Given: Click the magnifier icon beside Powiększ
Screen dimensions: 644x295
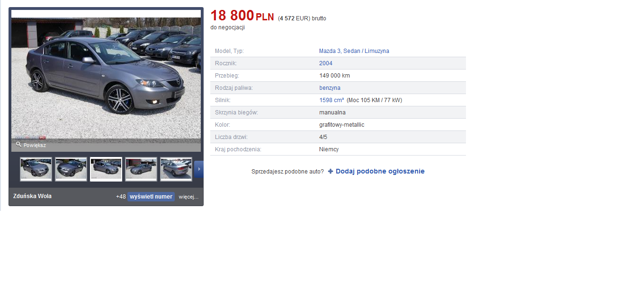Looking at the screenshot, I should pyautogui.click(x=18, y=145).
